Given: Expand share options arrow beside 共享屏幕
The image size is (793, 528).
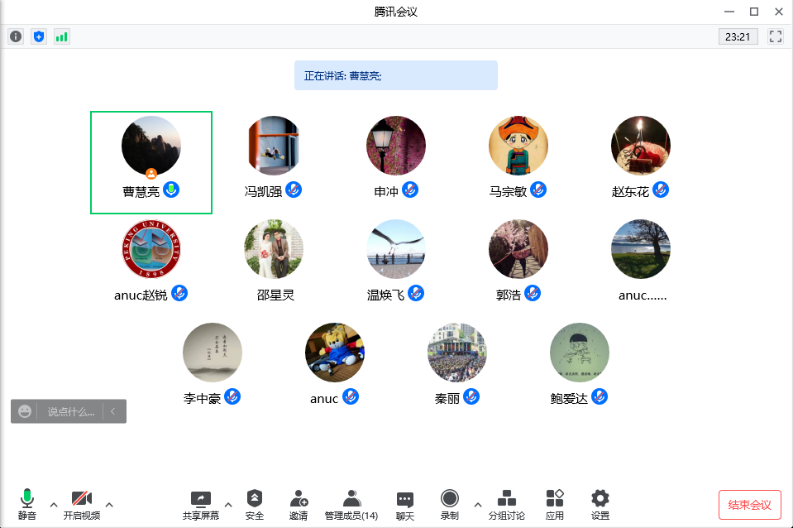Looking at the screenshot, I should [228, 504].
